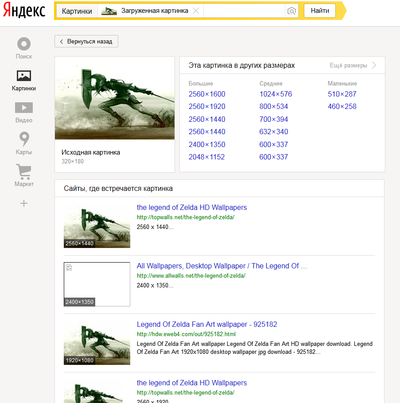Select the Картинки sidebar icon
The height and width of the screenshot is (403, 400).
24,75
